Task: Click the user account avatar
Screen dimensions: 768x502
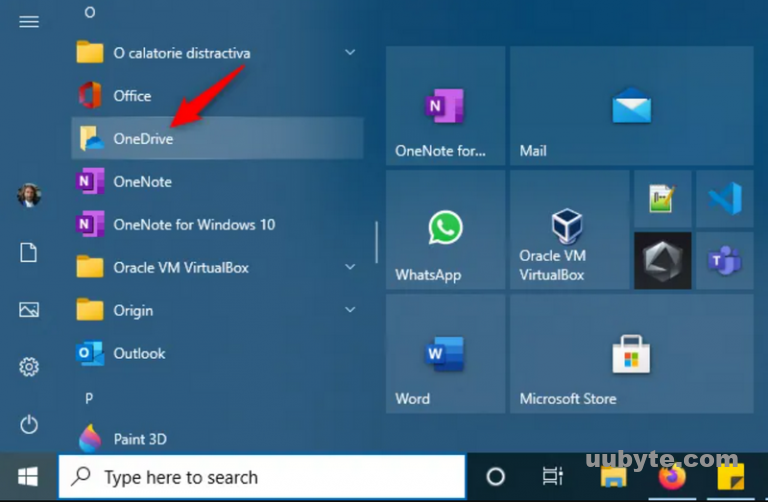Action: [x=29, y=195]
